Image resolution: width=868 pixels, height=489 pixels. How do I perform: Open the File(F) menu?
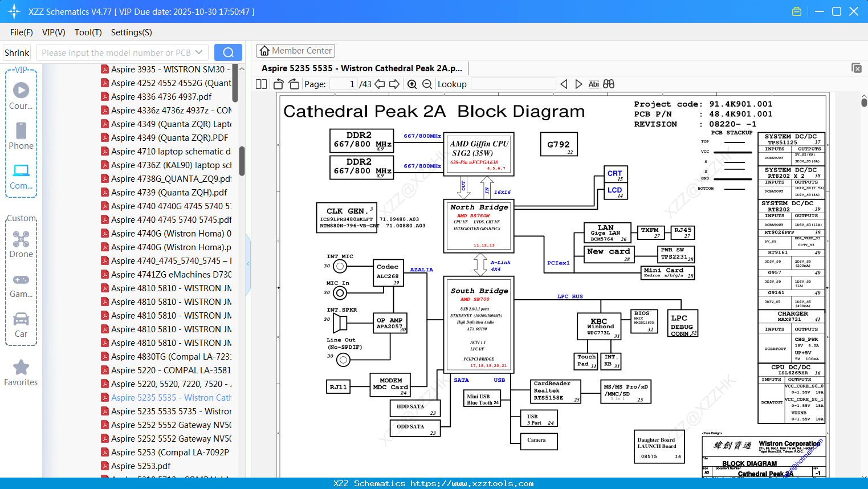coord(22,32)
